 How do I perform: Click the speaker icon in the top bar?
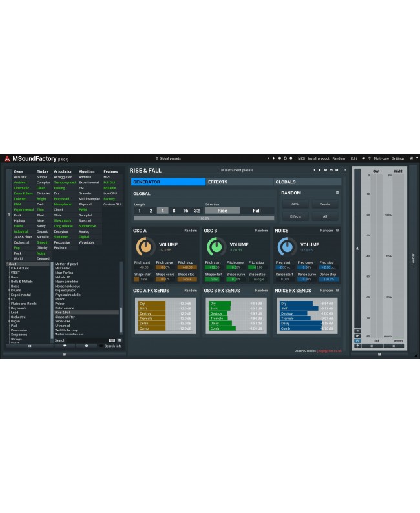pos(363,158)
